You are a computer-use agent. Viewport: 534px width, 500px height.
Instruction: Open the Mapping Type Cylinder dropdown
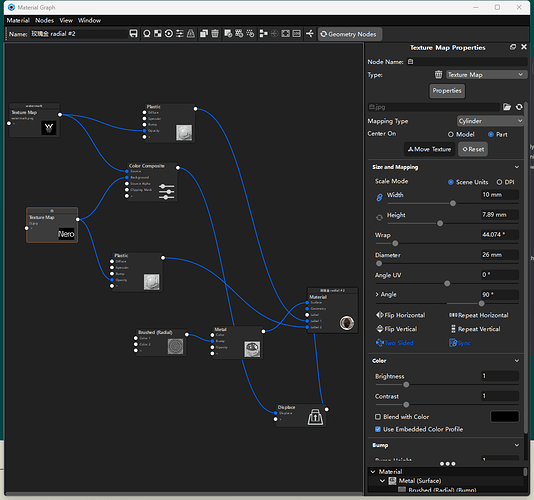[490, 121]
